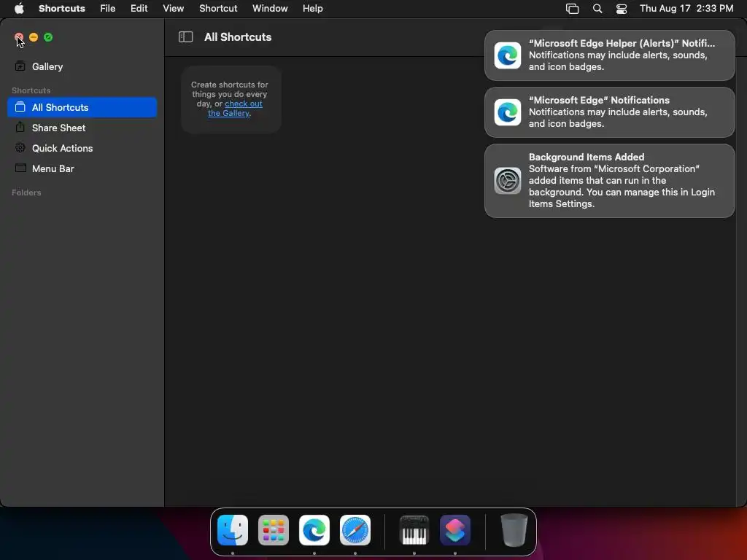Open the Microsoft Edge Helper (Alerts) notification
Screen dimensions: 747x560
(x=609, y=55)
